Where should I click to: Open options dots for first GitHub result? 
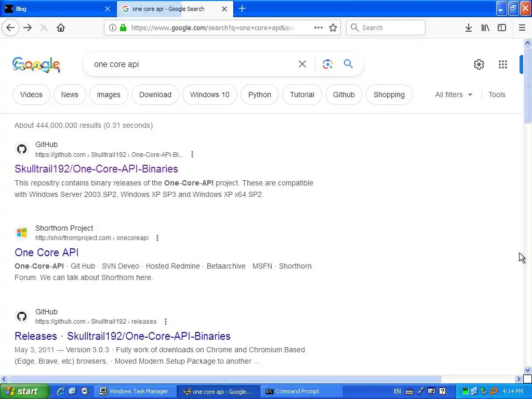[x=192, y=154]
